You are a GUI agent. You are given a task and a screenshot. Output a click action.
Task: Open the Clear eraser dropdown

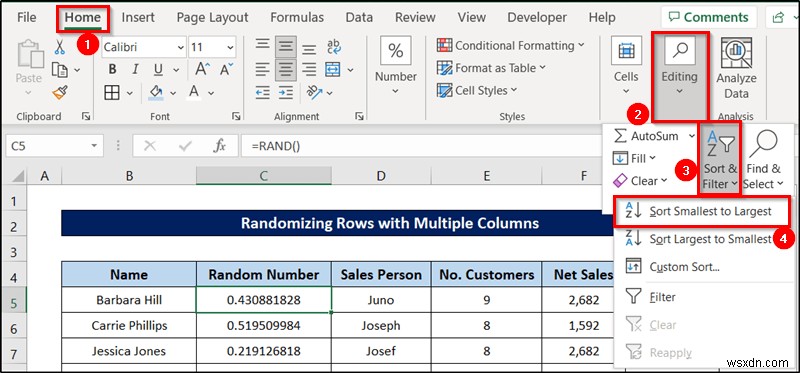click(640, 181)
